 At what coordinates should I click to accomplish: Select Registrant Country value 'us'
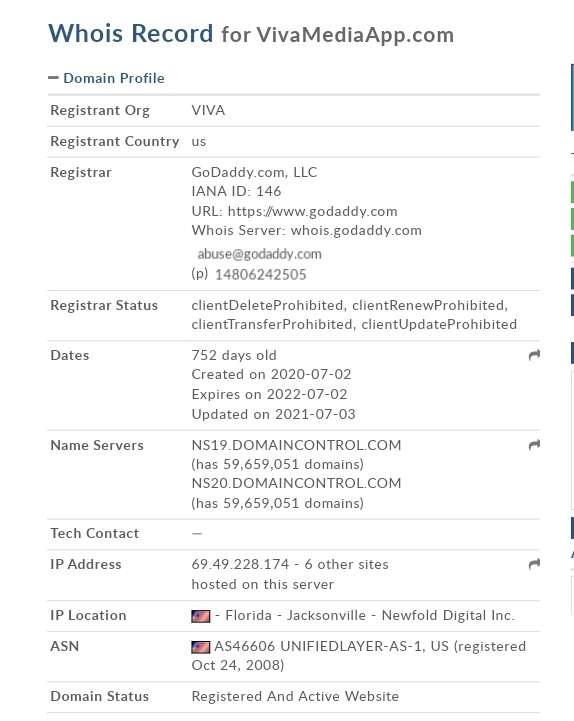pos(199,142)
